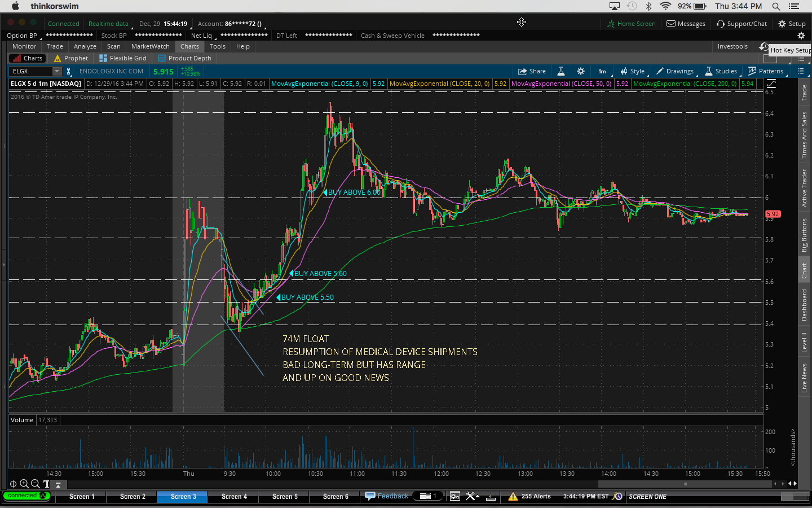
Task: Open the Big Buttons side tab
Action: click(804, 234)
